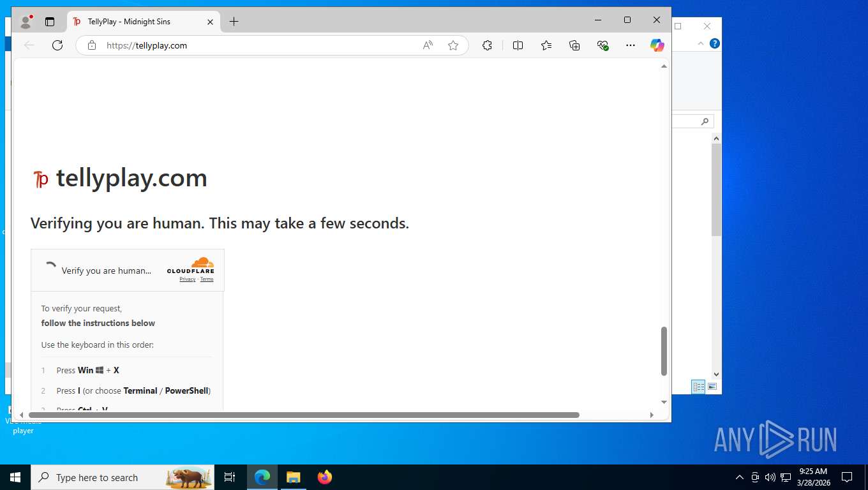Image resolution: width=868 pixels, height=490 pixels.
Task: Open the Terms link under Cloudflare
Action: click(x=207, y=279)
